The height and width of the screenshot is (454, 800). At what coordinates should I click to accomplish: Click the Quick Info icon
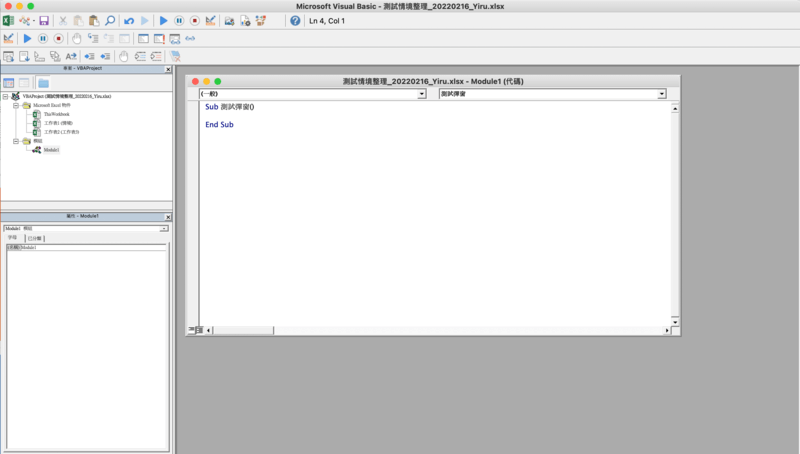39,56
